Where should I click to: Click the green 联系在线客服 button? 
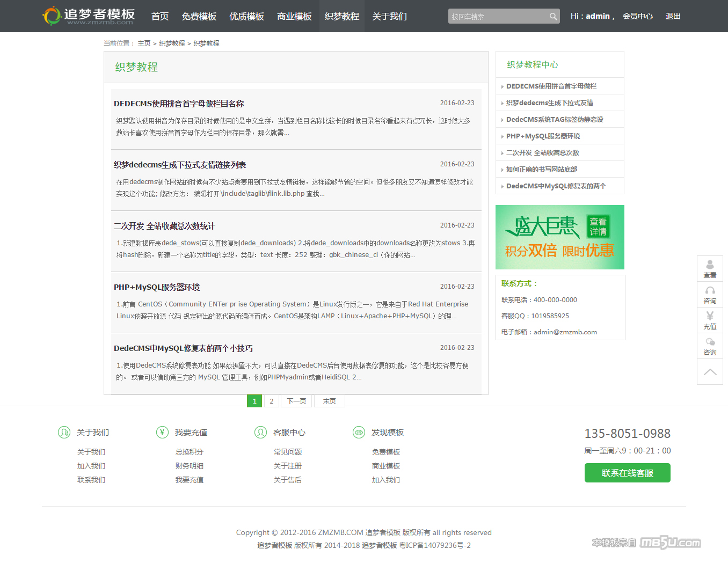(x=627, y=473)
